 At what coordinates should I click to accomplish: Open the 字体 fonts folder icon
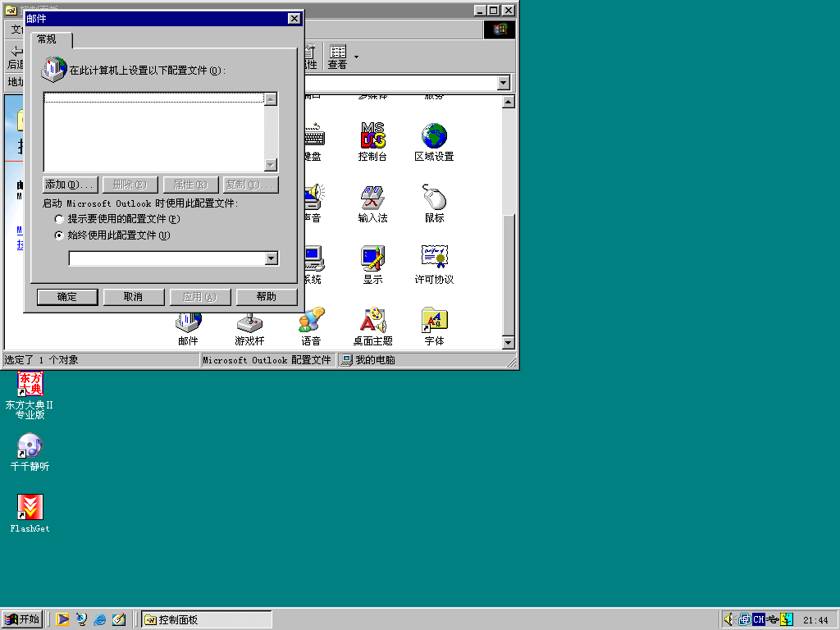click(434, 321)
